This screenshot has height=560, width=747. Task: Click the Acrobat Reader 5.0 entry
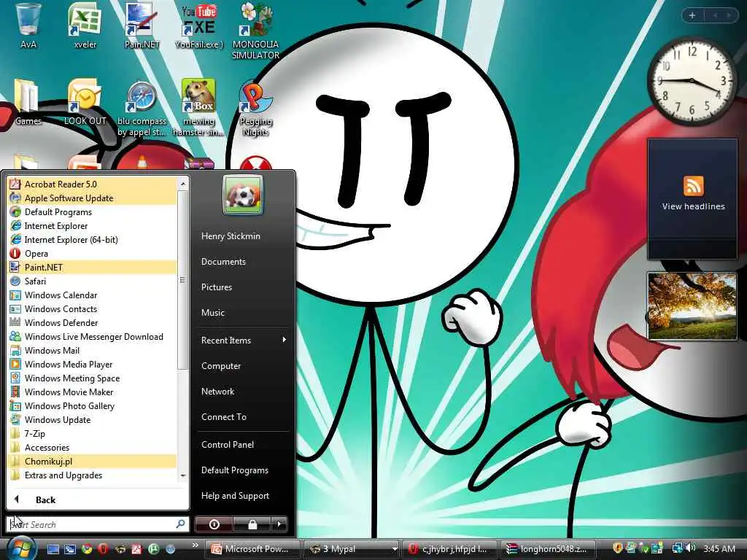coord(93,184)
